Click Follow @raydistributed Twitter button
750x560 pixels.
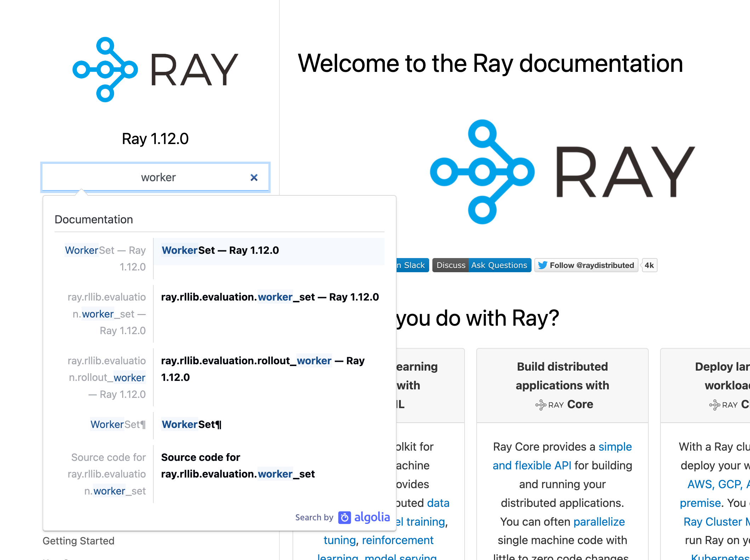[586, 265]
